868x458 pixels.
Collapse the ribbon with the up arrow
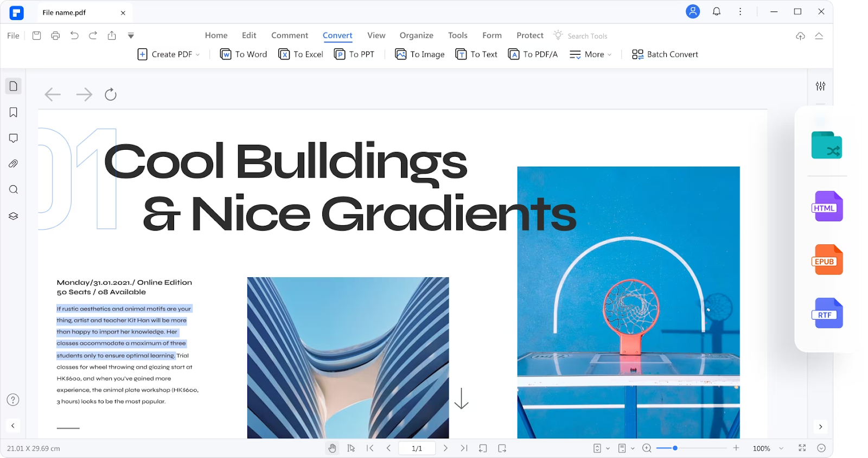(819, 36)
